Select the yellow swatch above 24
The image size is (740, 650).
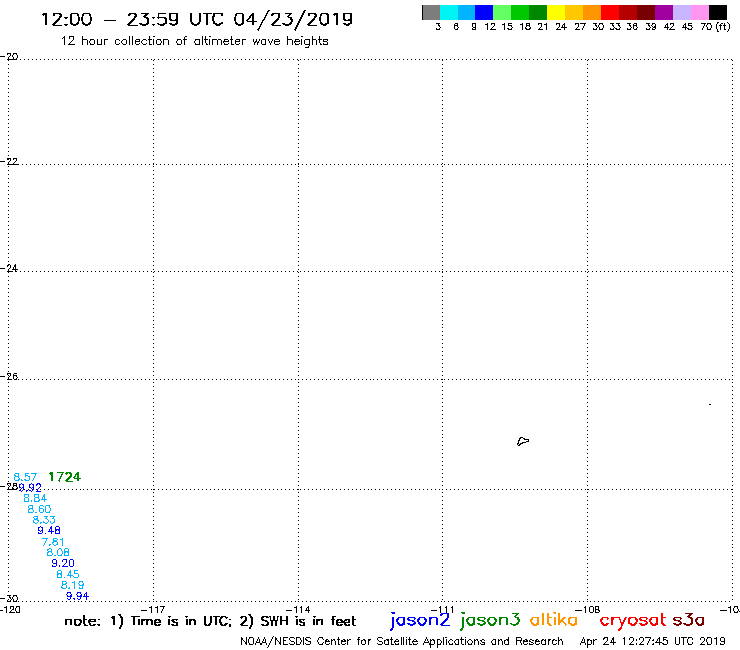556,12
